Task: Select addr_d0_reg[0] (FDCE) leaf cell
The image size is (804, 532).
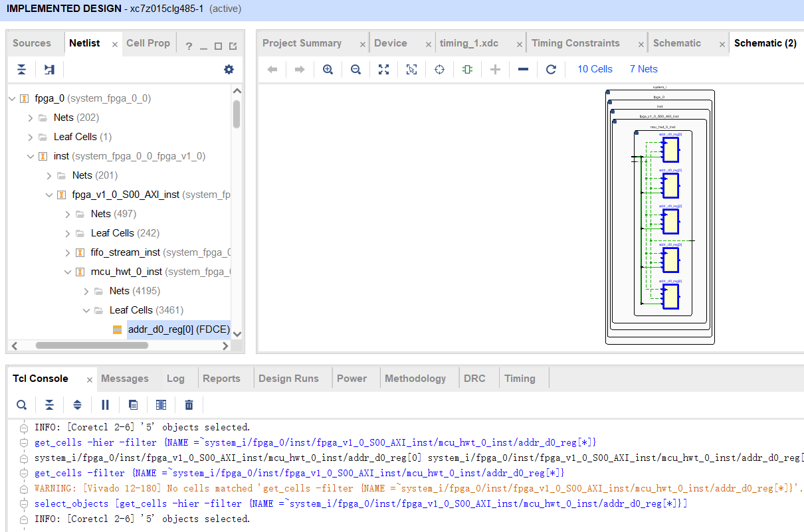Action: (178, 329)
